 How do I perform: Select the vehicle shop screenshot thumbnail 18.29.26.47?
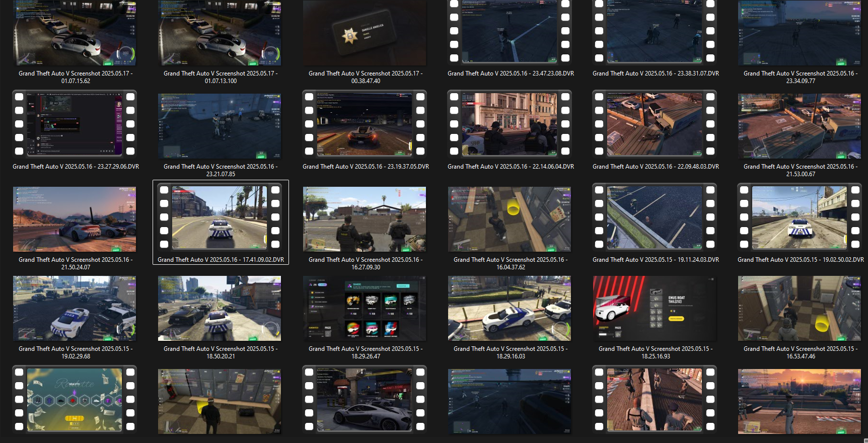click(x=365, y=309)
